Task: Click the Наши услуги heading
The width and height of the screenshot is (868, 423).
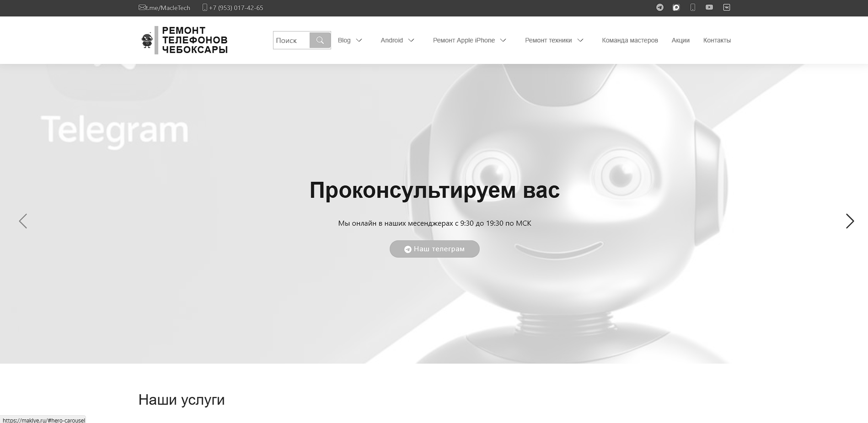Action: [x=182, y=400]
